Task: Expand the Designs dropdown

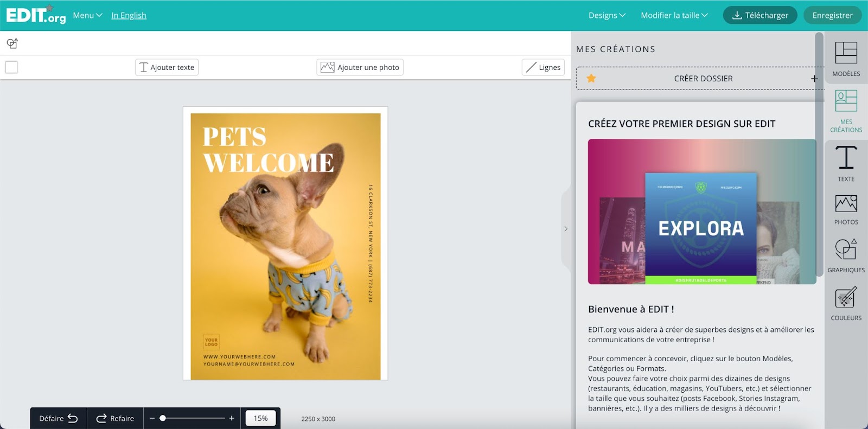Action: tap(607, 15)
